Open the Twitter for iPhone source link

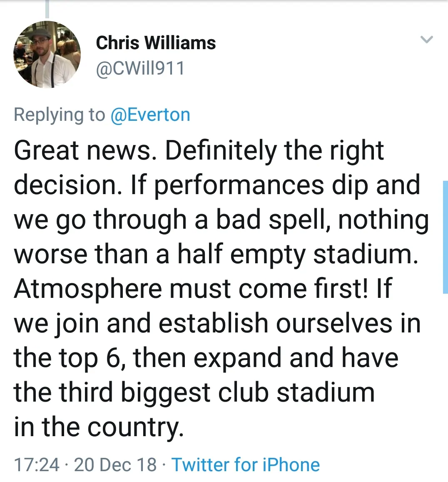pyautogui.click(x=246, y=465)
